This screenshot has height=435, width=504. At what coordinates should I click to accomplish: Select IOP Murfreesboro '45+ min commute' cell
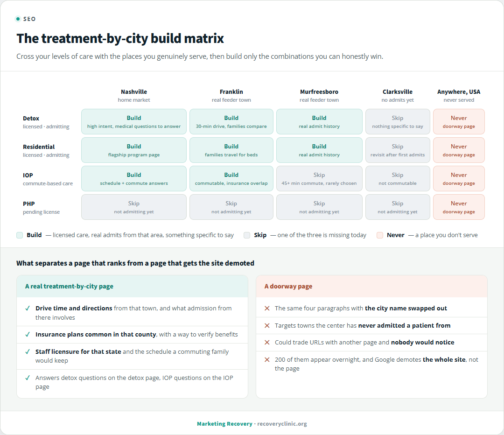[x=319, y=178]
